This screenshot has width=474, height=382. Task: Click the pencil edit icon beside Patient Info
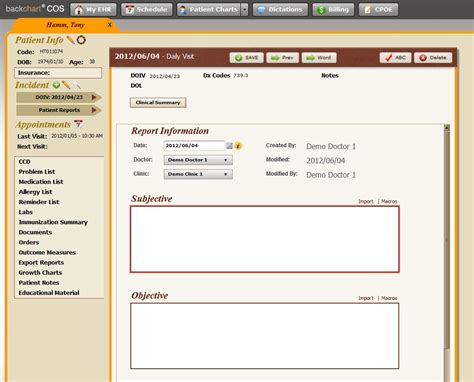point(71,40)
